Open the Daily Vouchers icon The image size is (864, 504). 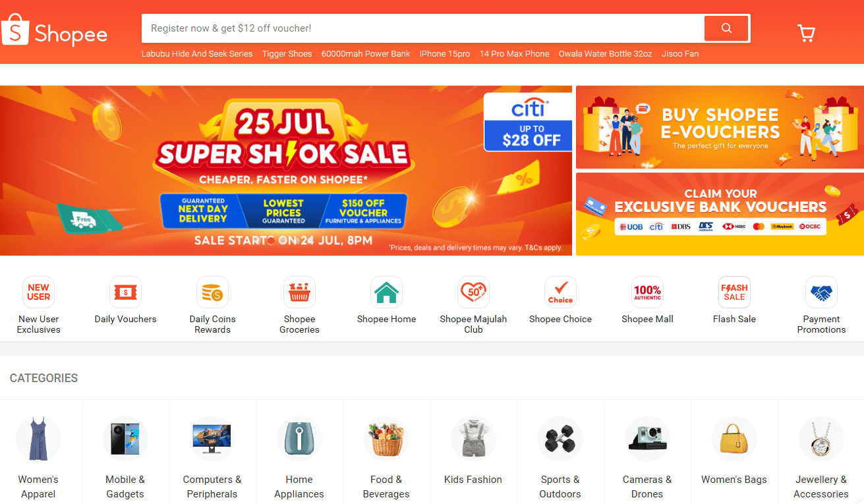click(x=125, y=292)
